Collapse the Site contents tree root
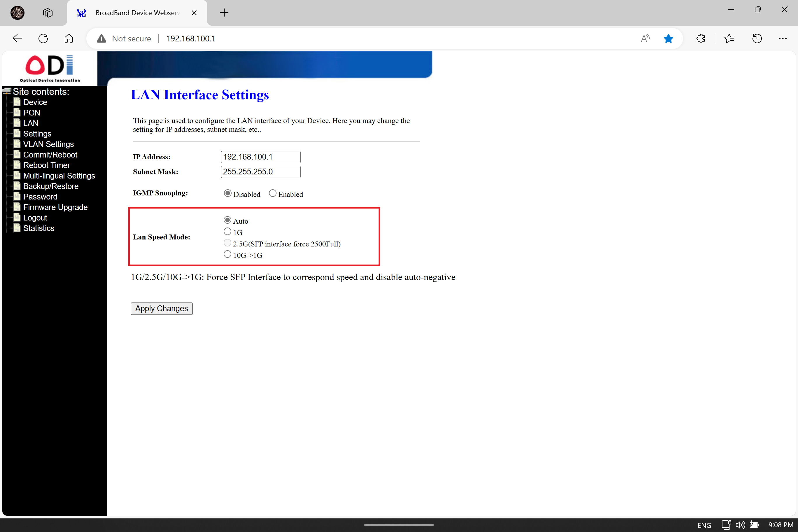Viewport: 798px width, 532px height. point(6,91)
